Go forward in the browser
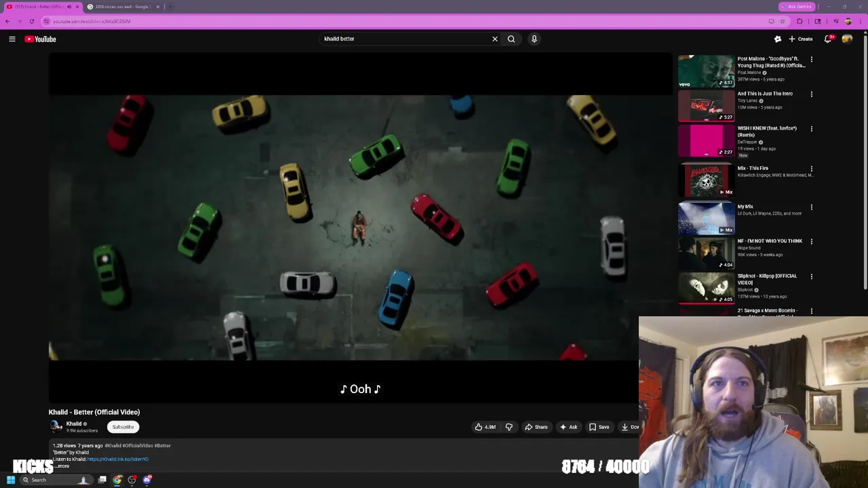Image resolution: width=868 pixels, height=488 pixels. 19,21
